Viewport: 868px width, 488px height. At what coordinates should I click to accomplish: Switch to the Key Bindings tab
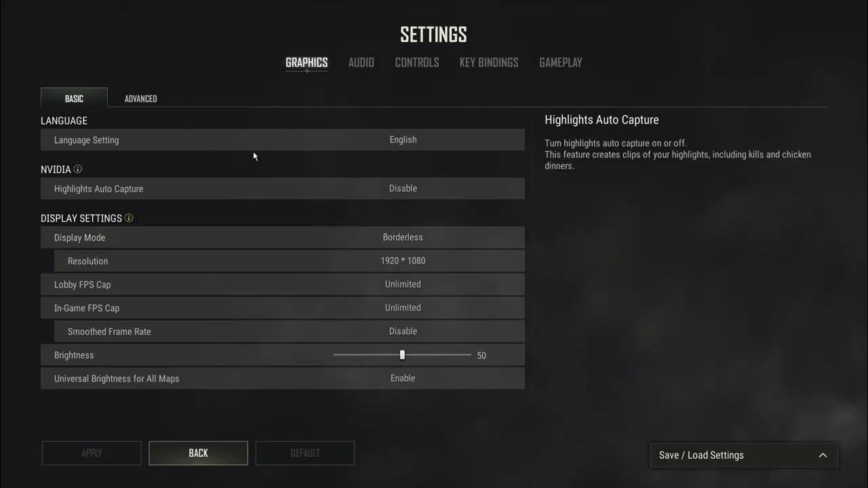point(489,62)
